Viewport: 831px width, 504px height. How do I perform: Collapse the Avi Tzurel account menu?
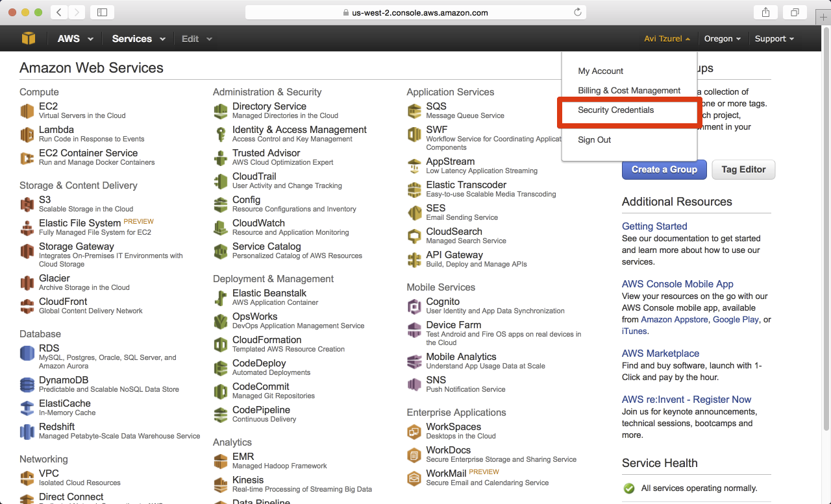click(x=667, y=39)
